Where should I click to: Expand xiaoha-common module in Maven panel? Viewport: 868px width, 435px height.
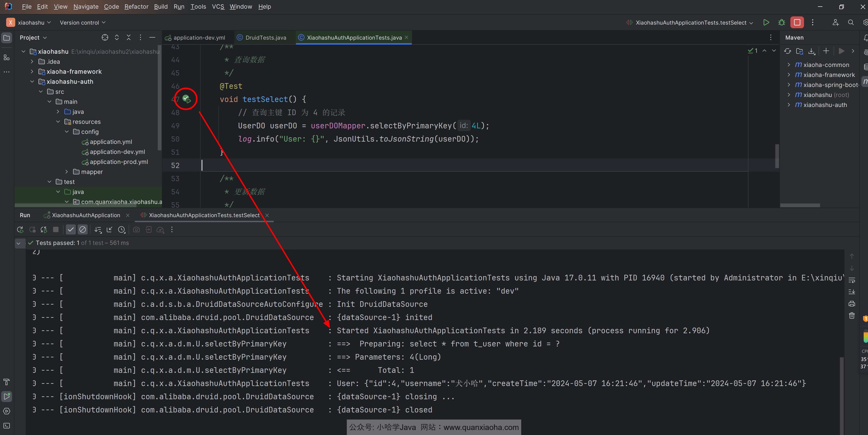pyautogui.click(x=789, y=65)
